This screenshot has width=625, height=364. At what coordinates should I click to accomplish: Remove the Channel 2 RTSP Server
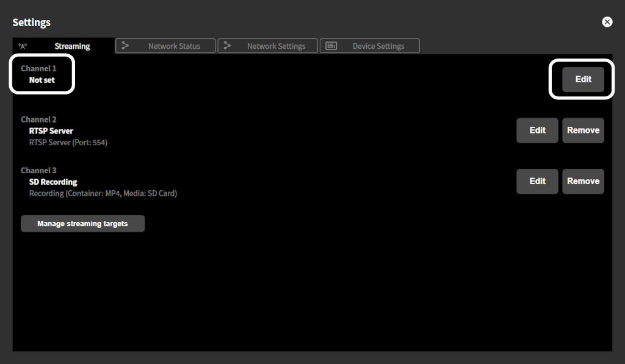click(583, 130)
